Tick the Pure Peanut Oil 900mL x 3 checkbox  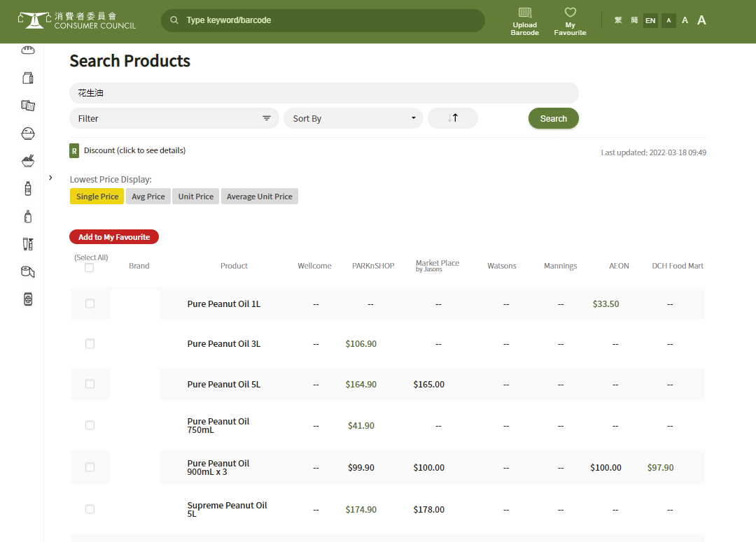pos(90,467)
